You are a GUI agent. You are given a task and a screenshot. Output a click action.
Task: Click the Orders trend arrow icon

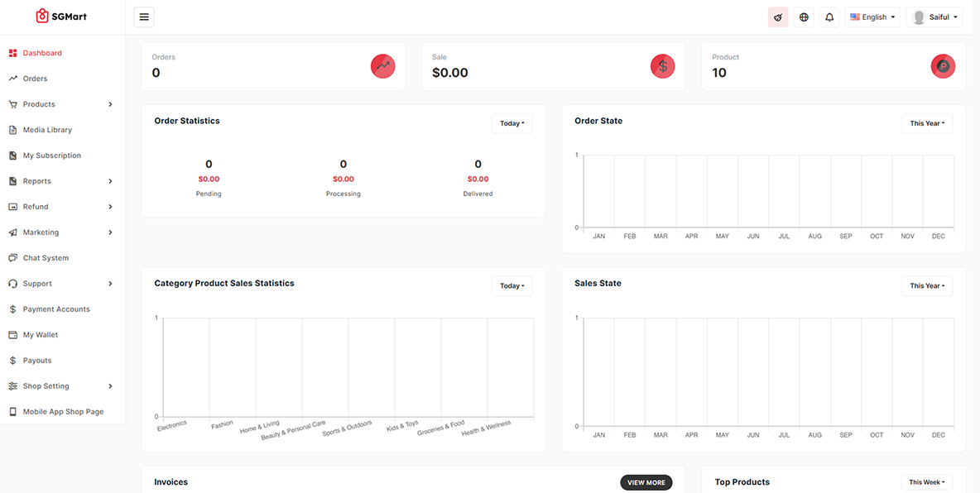coord(382,66)
